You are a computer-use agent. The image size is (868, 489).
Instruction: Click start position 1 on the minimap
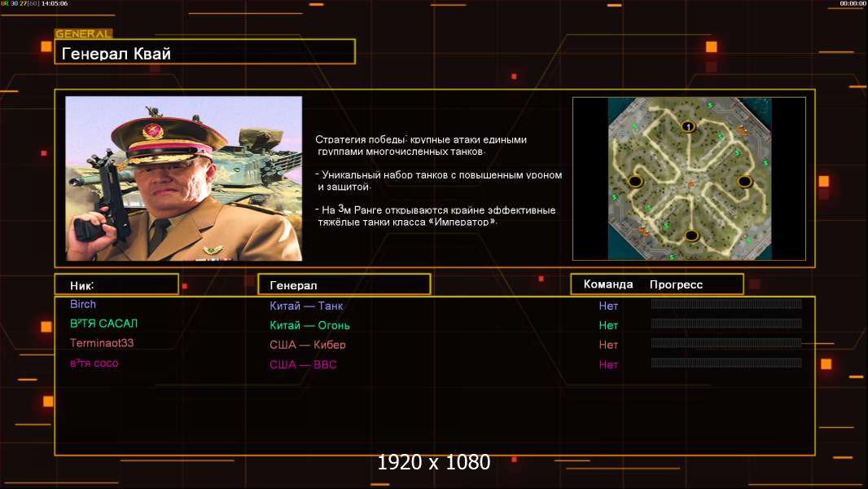point(688,126)
